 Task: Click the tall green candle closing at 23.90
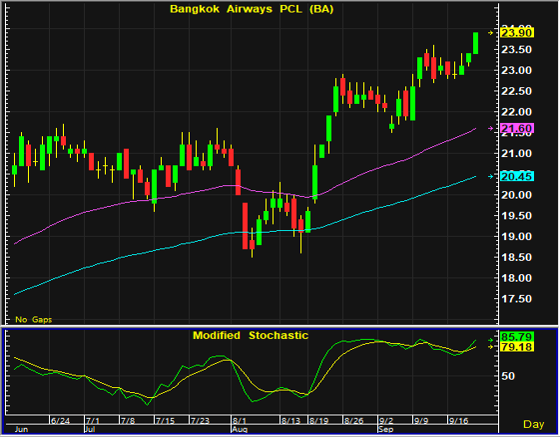click(475, 43)
